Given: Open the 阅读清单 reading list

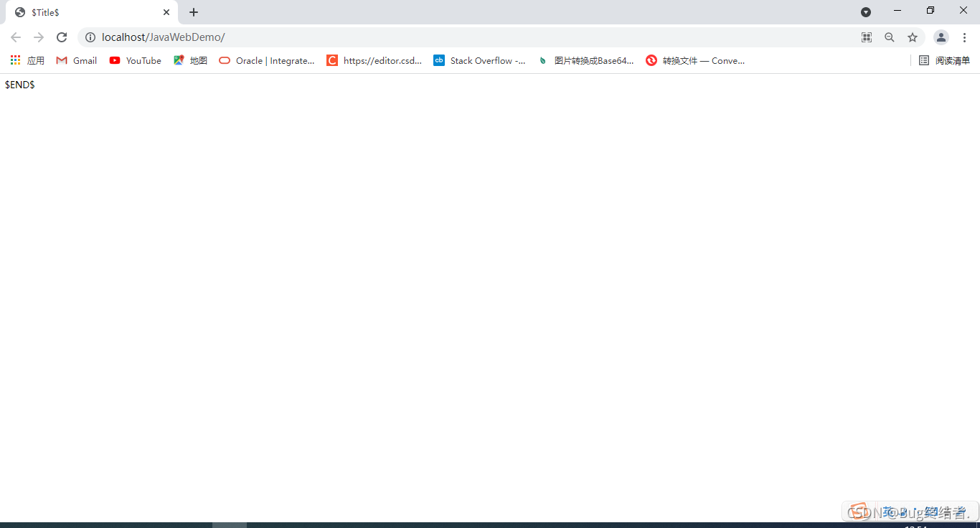Looking at the screenshot, I should (x=944, y=61).
